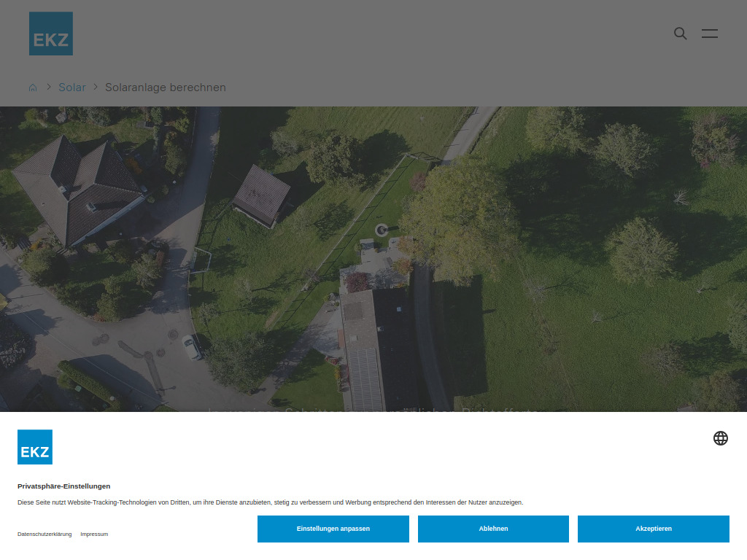Click the magnifying glass to start a search
Screen dimensions: 747x560
click(680, 34)
